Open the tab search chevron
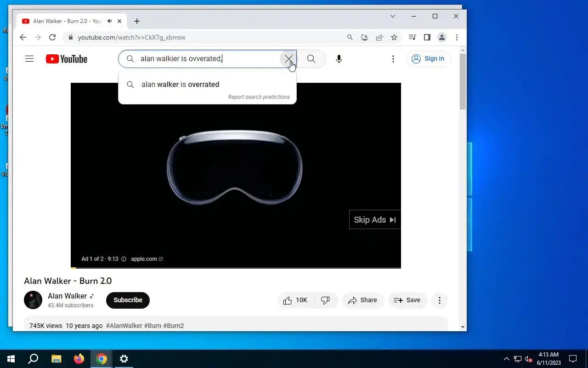This screenshot has height=368, width=588. 393,16
